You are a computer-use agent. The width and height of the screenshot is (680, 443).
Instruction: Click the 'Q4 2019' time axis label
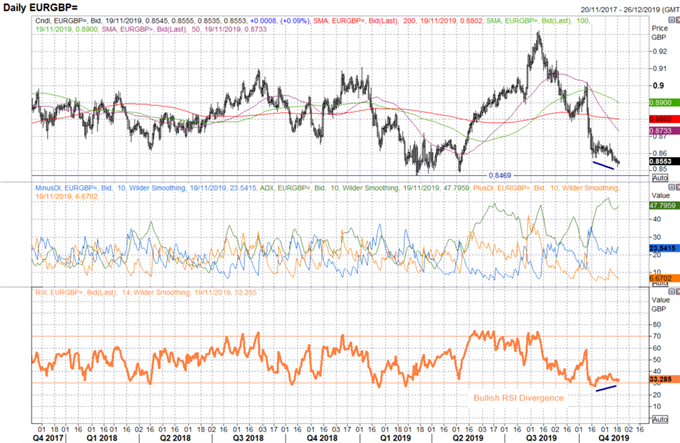(x=614, y=438)
